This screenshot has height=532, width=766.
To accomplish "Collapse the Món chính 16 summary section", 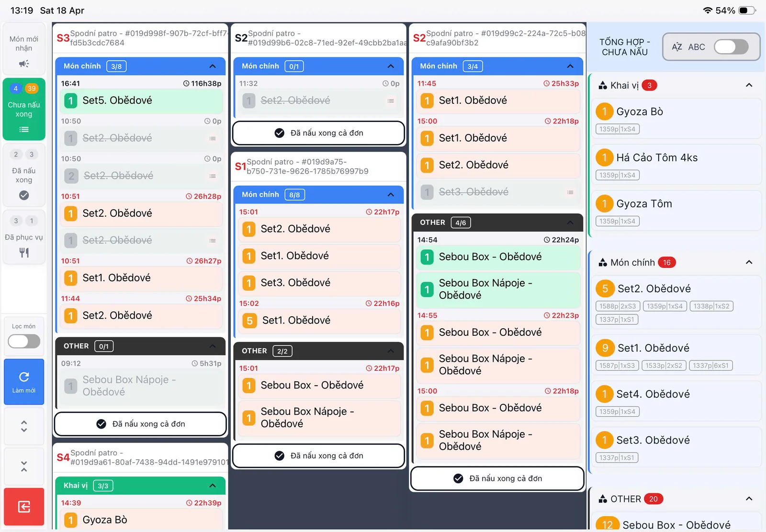I will coord(749,262).
